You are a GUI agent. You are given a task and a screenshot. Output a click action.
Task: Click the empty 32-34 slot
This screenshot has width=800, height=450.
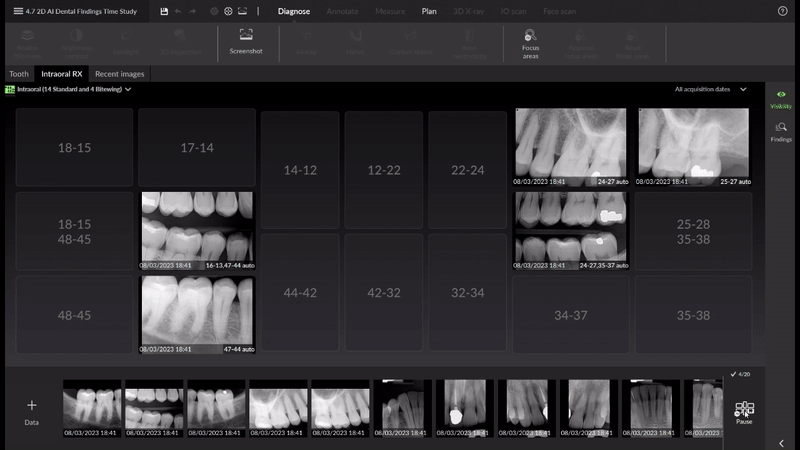click(x=467, y=292)
